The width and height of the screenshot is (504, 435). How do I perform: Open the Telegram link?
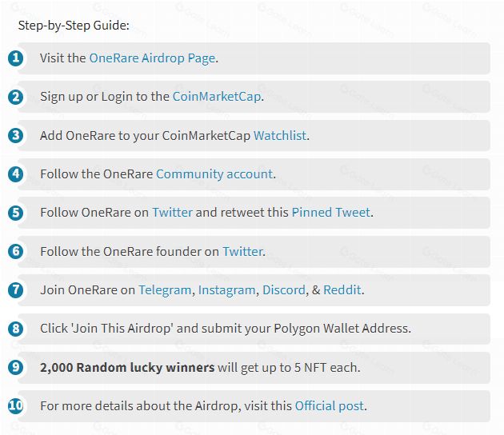(x=165, y=289)
